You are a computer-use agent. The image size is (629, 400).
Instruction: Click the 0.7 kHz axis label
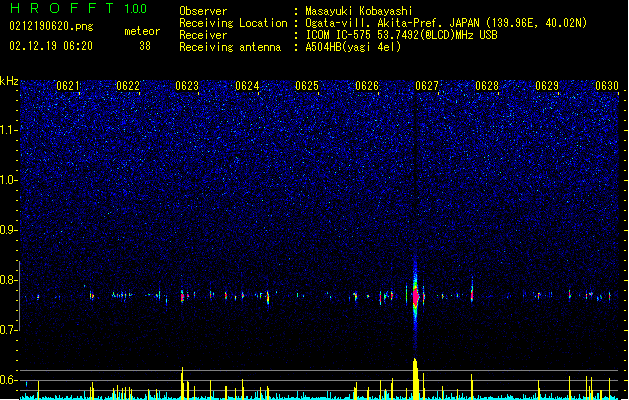(9, 330)
